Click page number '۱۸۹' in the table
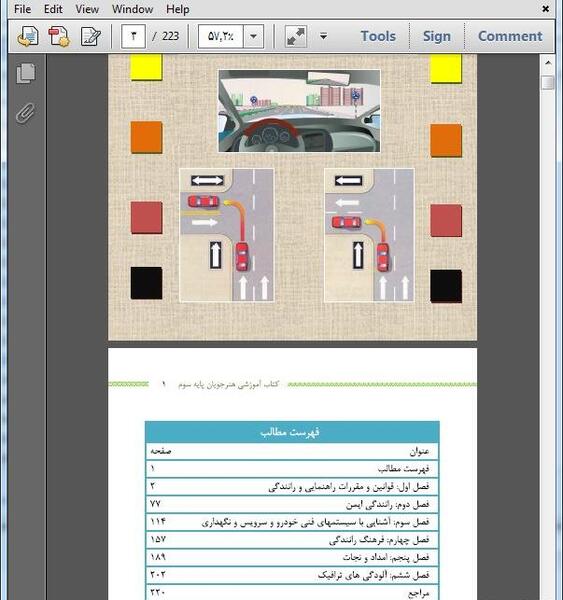 coord(158,557)
